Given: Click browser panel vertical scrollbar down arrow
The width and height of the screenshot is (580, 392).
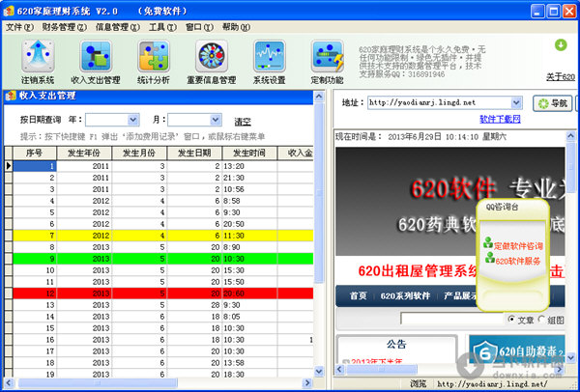Looking at the screenshot, I should [570, 357].
